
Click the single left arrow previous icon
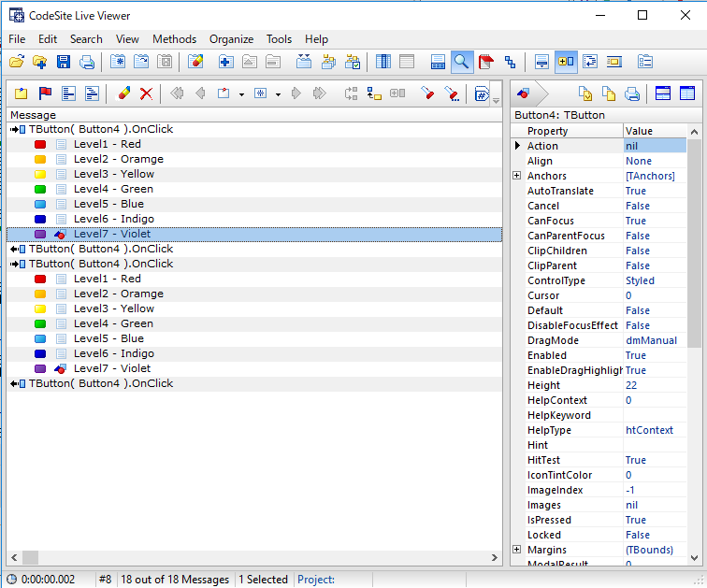pos(200,93)
